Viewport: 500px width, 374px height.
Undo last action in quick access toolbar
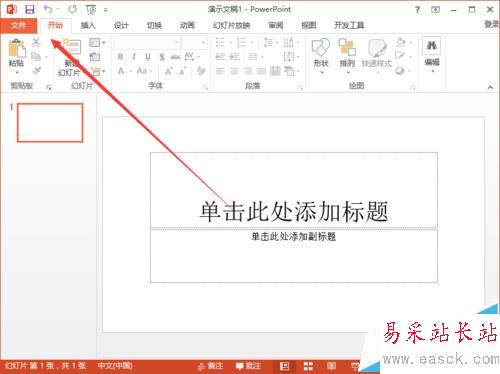point(49,9)
